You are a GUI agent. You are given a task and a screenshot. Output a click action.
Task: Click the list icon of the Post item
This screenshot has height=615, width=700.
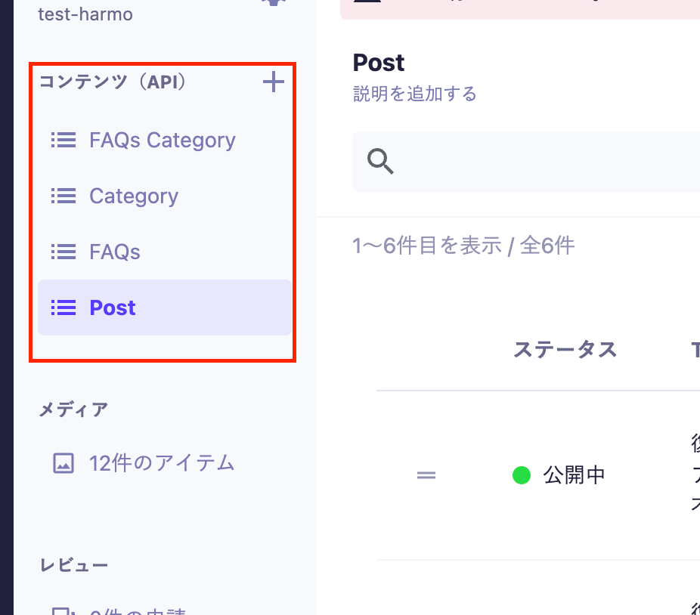point(63,307)
